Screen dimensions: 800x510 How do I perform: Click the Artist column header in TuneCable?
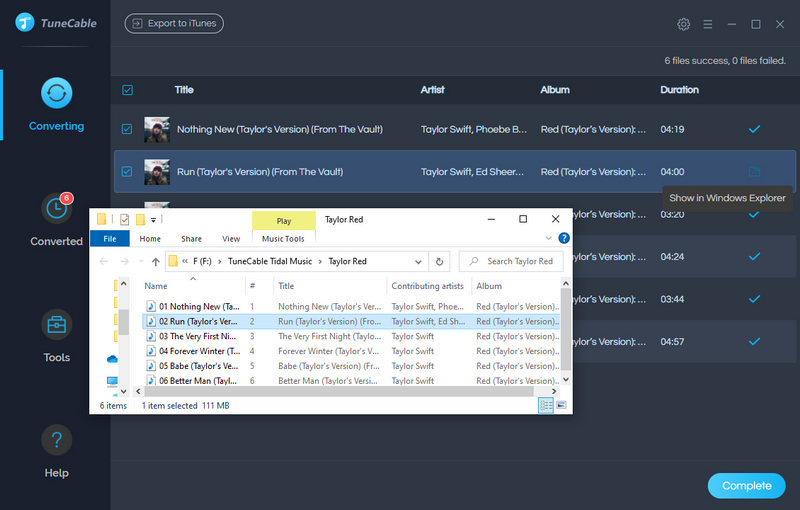(x=432, y=90)
